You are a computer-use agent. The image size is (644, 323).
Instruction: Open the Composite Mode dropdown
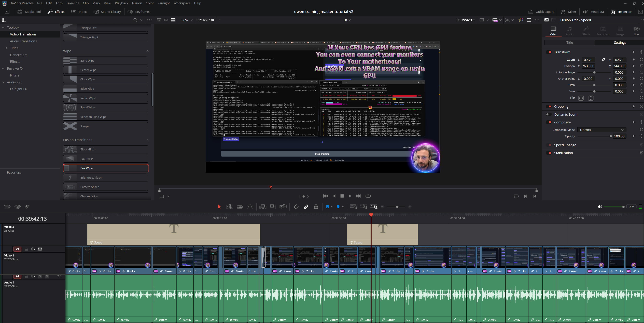pyautogui.click(x=601, y=130)
